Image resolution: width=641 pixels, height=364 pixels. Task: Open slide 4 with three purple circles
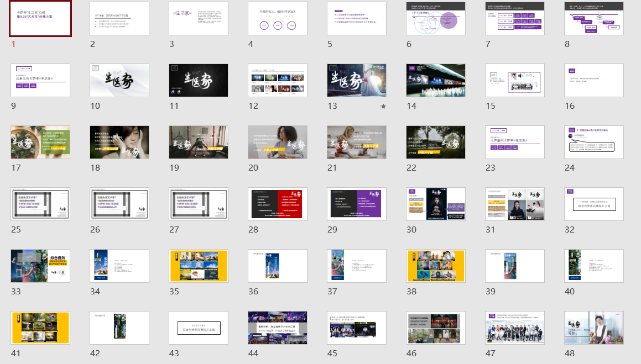278,19
